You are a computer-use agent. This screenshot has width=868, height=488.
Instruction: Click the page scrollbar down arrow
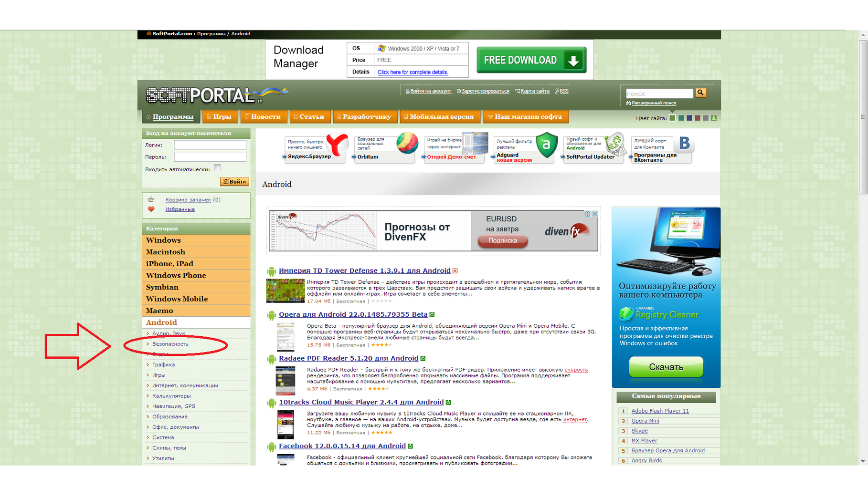click(863, 461)
